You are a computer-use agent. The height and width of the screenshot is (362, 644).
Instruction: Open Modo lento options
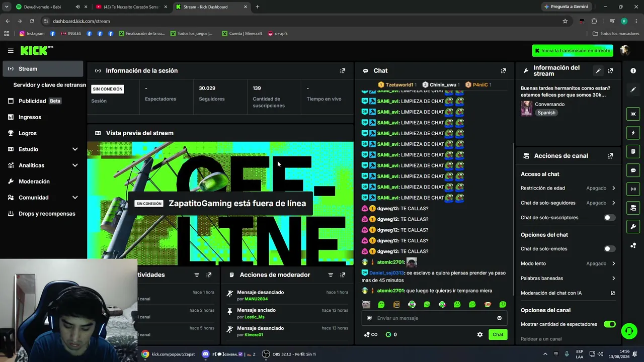click(x=568, y=263)
